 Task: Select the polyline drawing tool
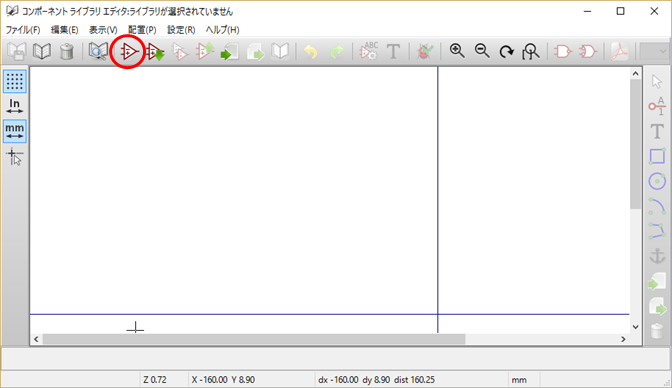[x=657, y=231]
